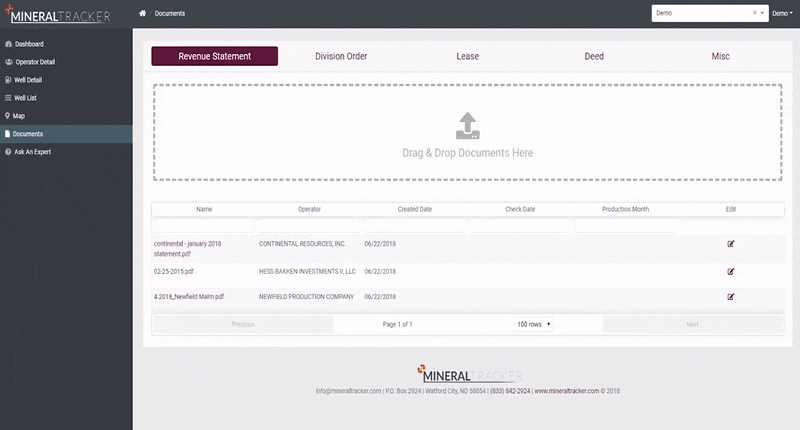
Task: Select Documents in the sidebar
Action: tap(66, 134)
